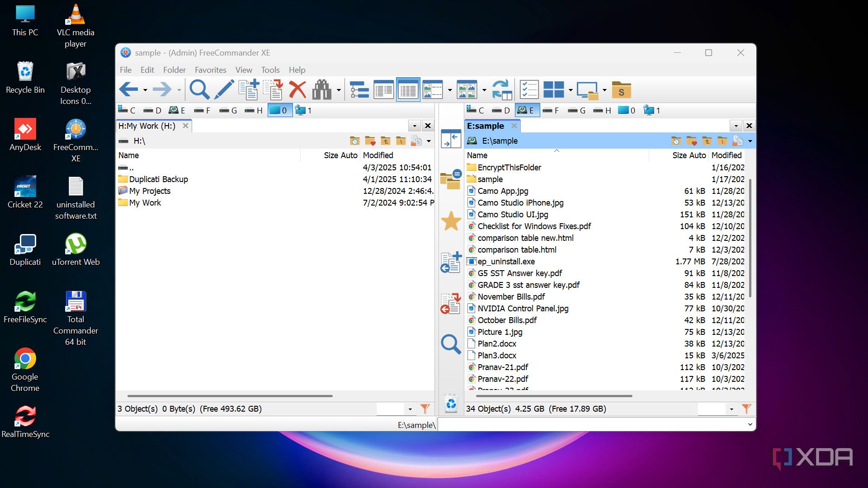Open the left panel tab list dropdown

click(415, 126)
